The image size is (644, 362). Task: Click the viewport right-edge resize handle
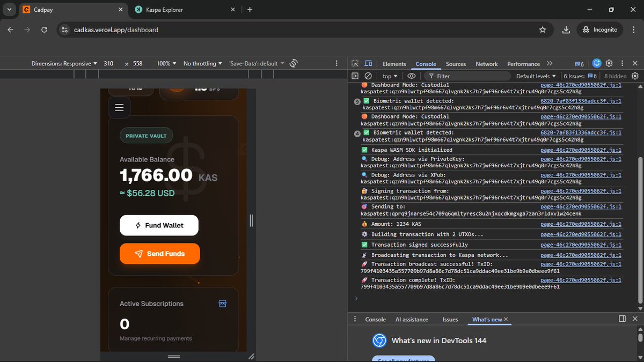click(251, 220)
